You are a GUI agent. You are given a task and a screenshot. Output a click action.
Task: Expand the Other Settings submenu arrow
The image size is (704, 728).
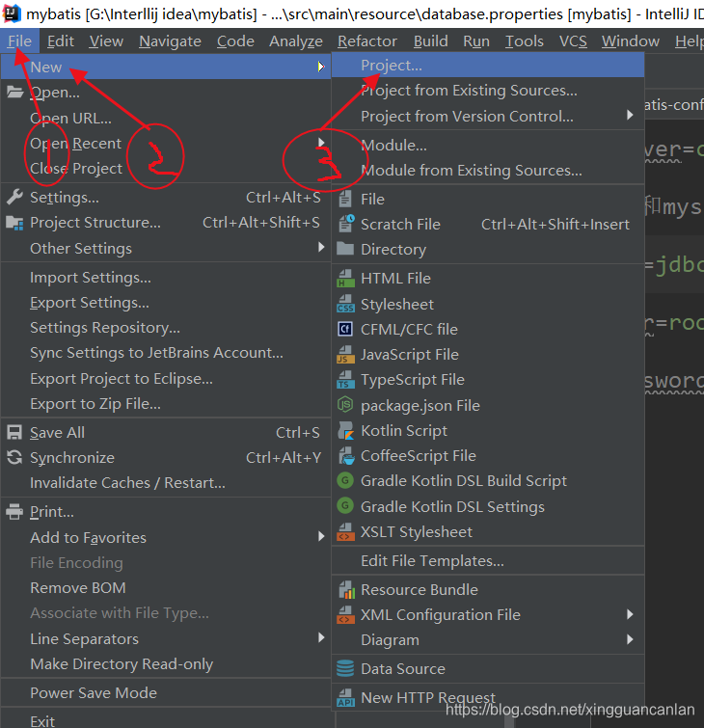pos(321,248)
